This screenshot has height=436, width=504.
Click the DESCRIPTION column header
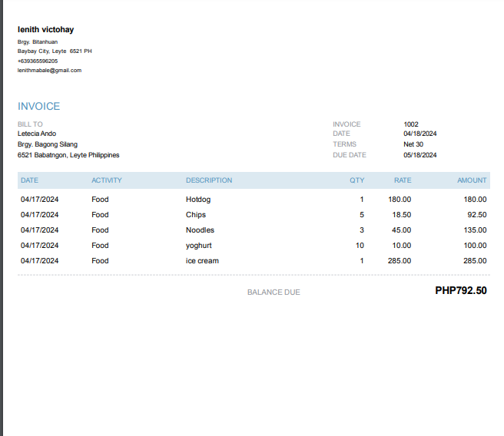[209, 180]
